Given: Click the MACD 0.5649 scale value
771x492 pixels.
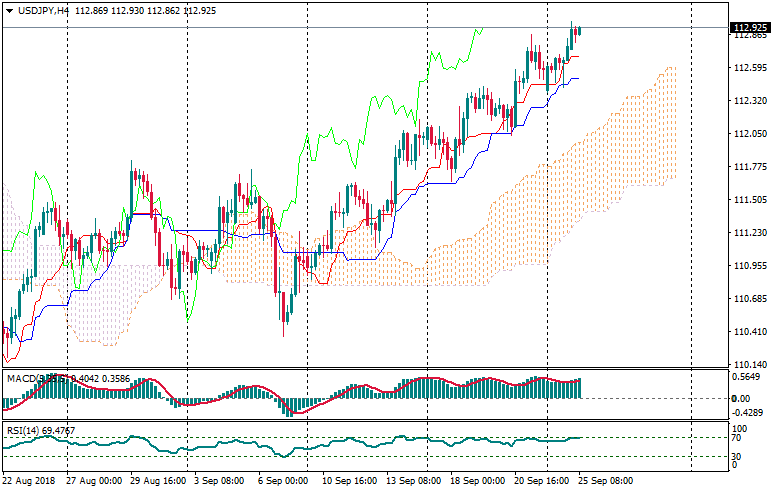Looking at the screenshot, I should tap(746, 377).
